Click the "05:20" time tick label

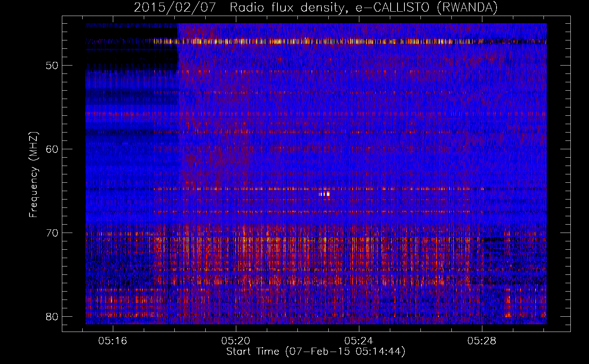click(236, 341)
